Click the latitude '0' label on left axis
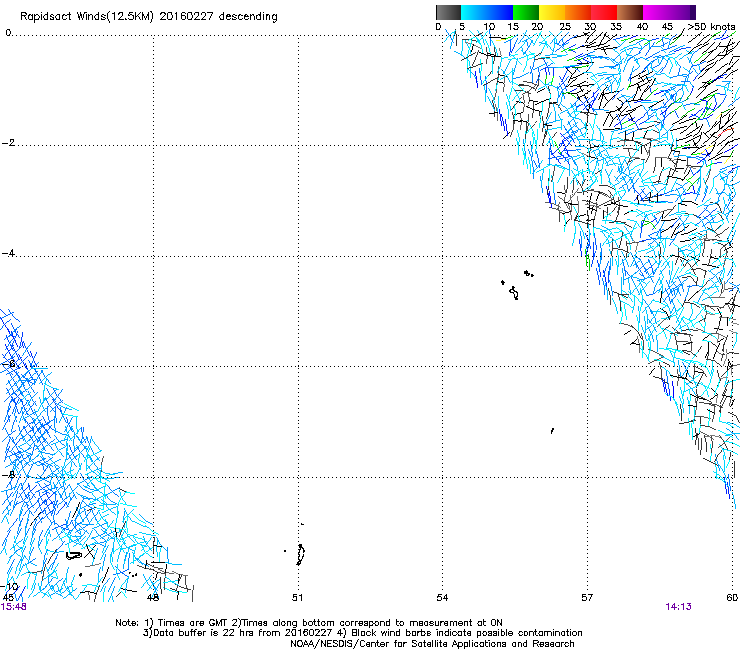This screenshot has width=740, height=650. click(8, 33)
